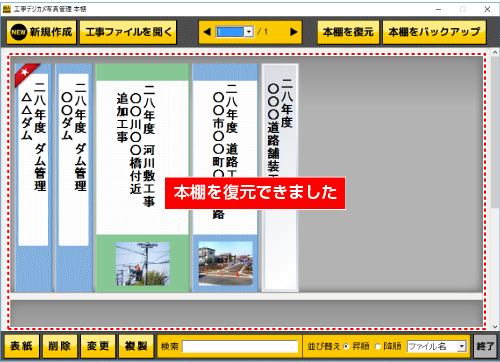
Task: Click the road construction photo thumbnail
Action: click(x=226, y=264)
